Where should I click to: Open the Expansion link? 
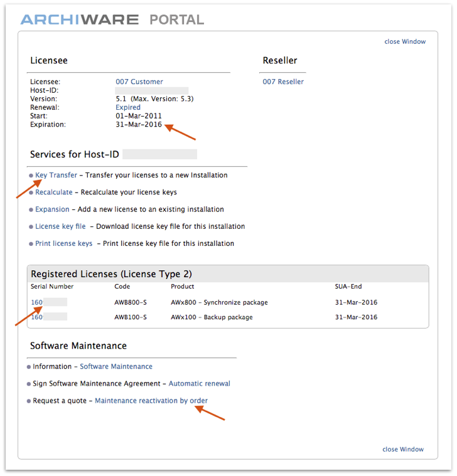tap(52, 209)
